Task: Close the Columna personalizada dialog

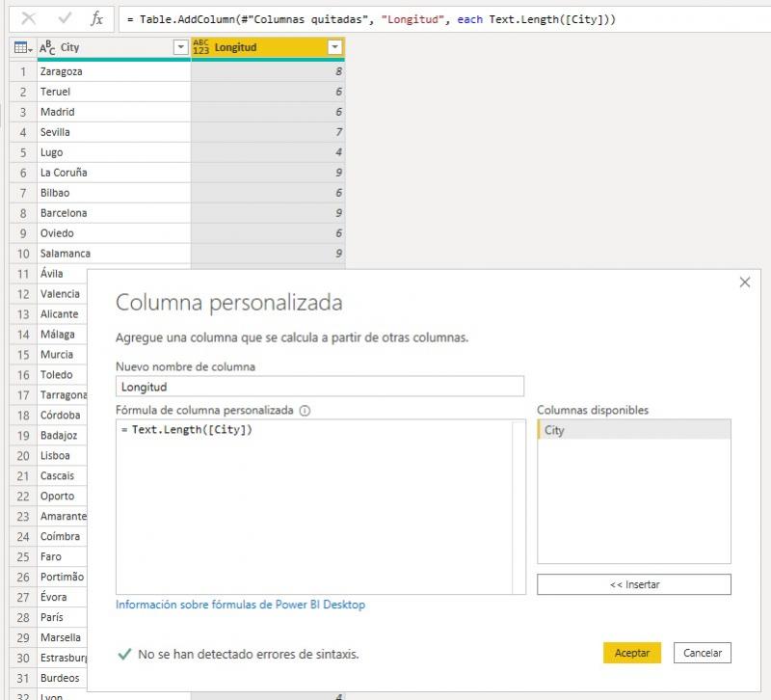Action: tap(744, 283)
